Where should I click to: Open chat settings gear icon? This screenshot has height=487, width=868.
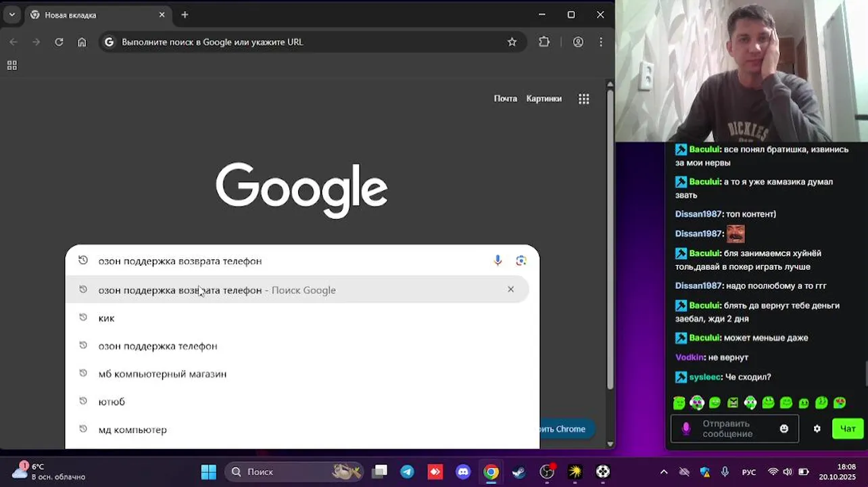pos(817,429)
